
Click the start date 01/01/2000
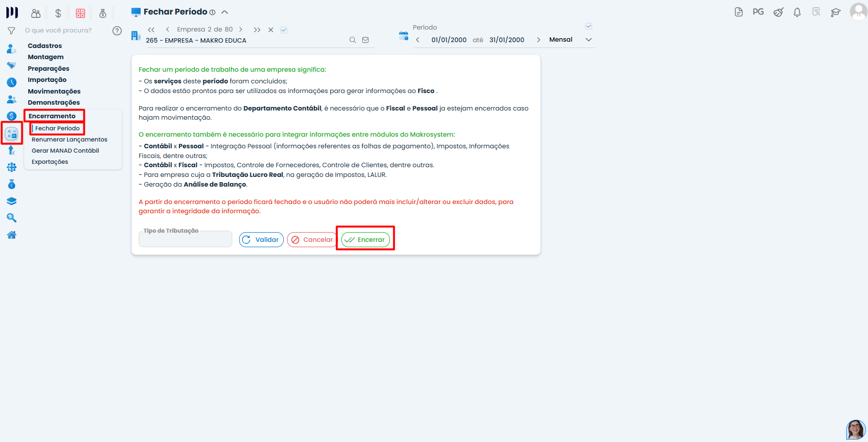(449, 40)
